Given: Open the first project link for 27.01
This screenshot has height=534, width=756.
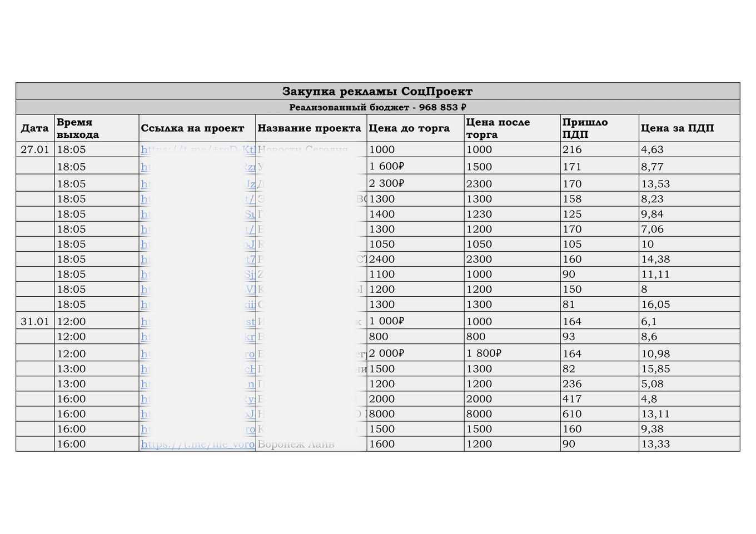Looking at the screenshot, I should (197, 149).
